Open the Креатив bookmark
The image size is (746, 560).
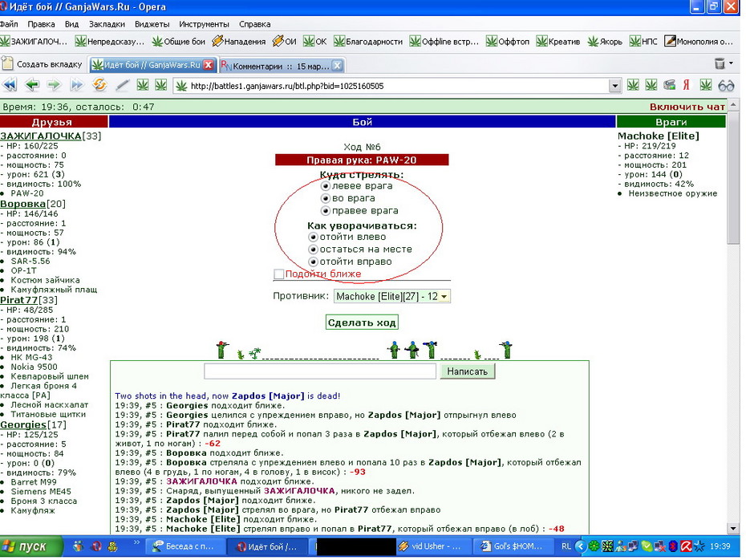tap(558, 42)
